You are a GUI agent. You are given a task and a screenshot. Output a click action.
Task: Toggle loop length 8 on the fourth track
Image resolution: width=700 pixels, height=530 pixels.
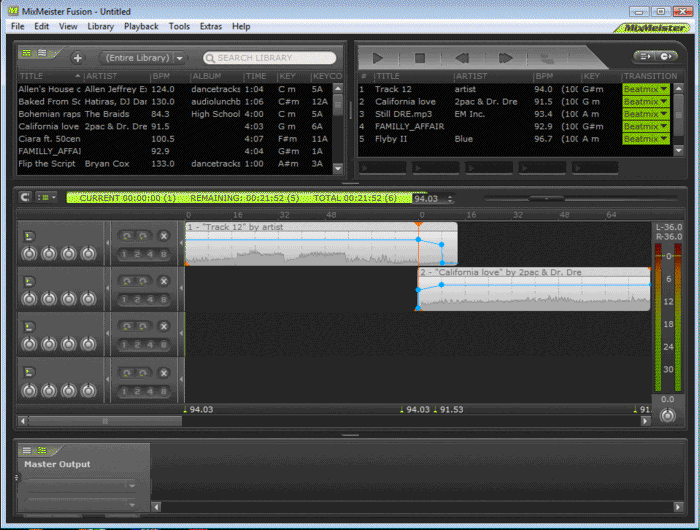pyautogui.click(x=163, y=392)
